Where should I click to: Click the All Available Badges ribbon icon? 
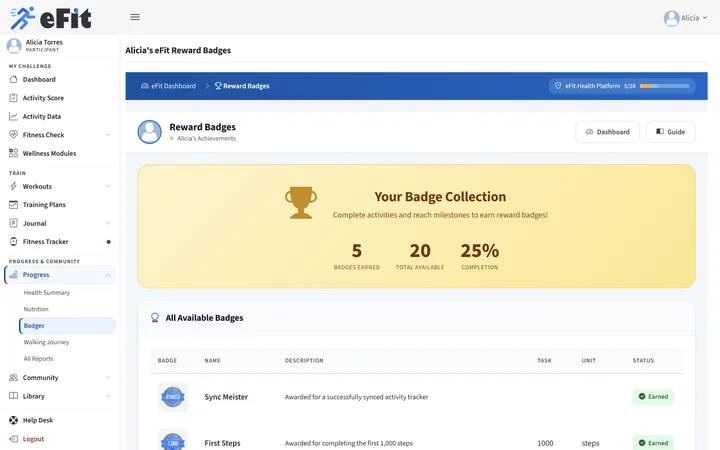(155, 317)
